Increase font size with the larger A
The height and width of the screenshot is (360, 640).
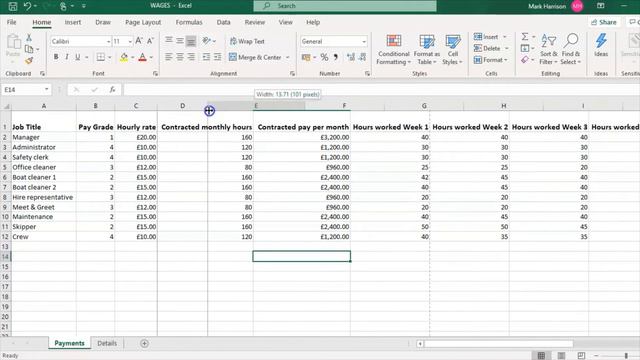click(139, 41)
